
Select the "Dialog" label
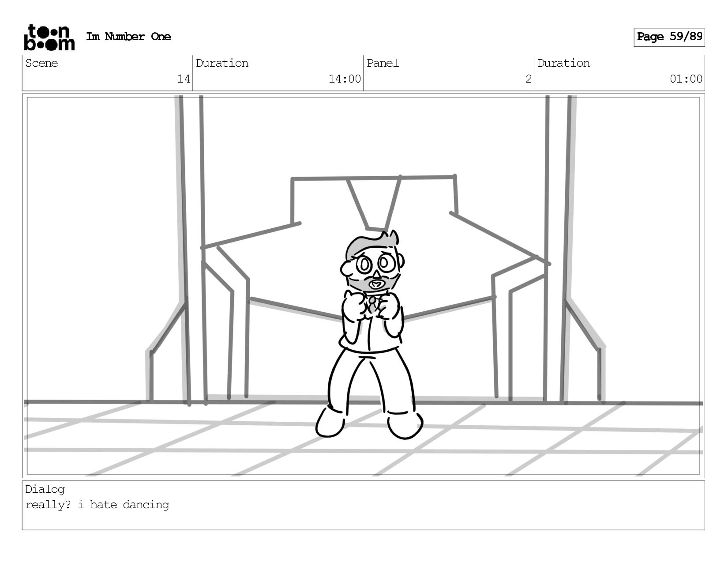(45, 489)
